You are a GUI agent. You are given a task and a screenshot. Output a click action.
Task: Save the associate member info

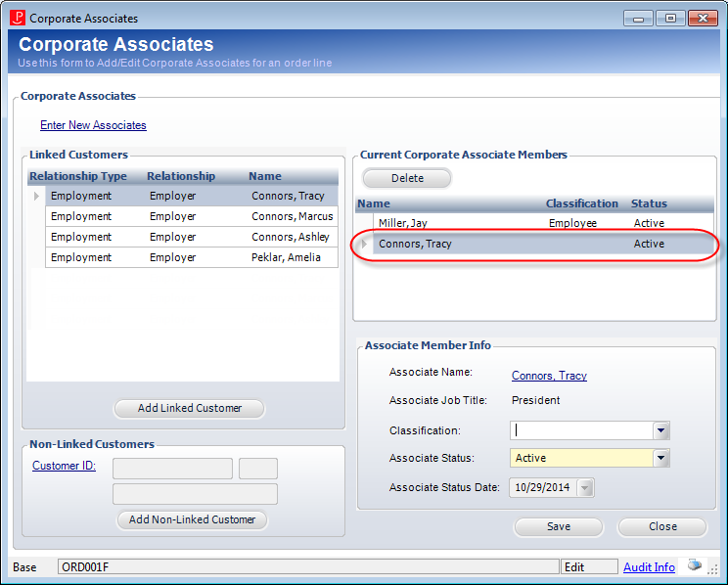click(x=559, y=526)
